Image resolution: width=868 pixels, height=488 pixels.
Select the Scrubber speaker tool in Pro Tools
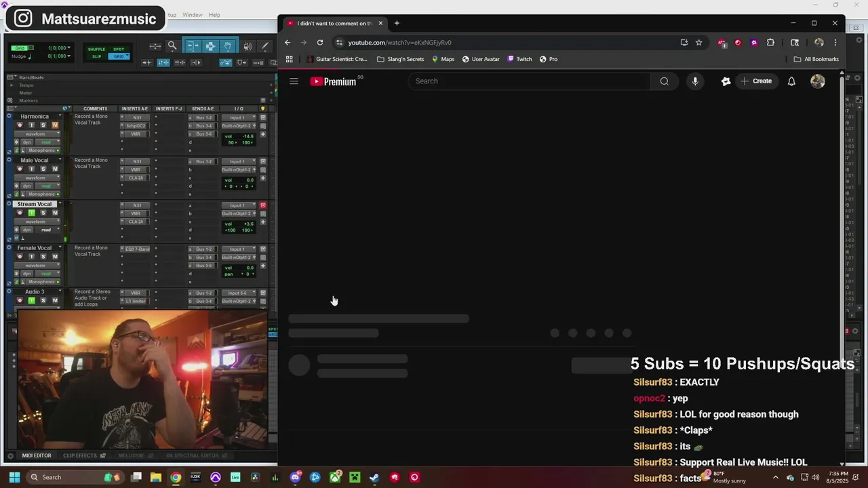[248, 46]
